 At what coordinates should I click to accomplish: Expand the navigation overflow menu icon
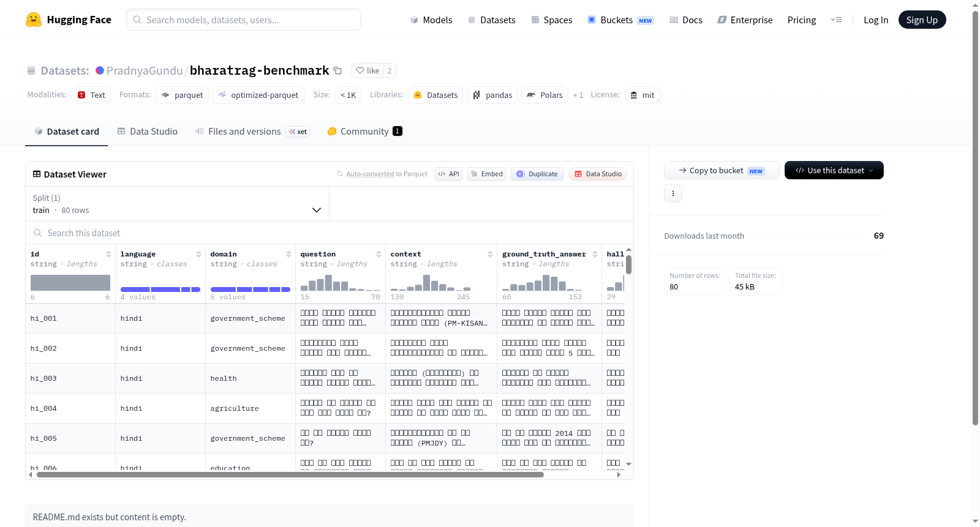pos(836,20)
